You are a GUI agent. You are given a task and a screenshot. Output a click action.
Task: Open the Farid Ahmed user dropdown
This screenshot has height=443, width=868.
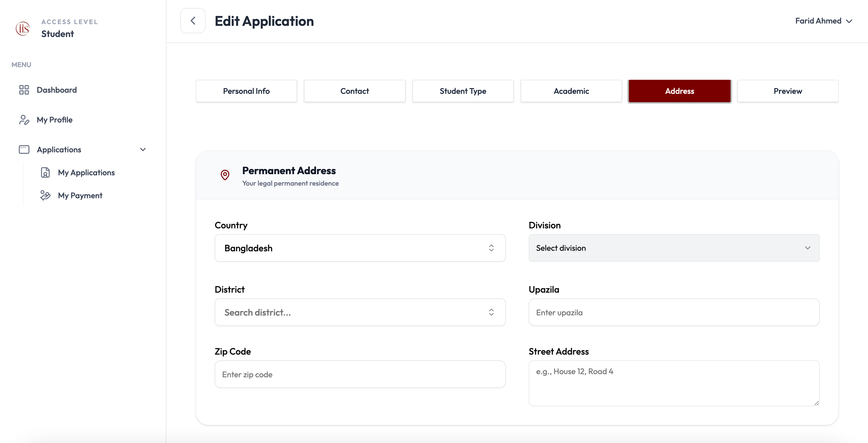point(824,21)
